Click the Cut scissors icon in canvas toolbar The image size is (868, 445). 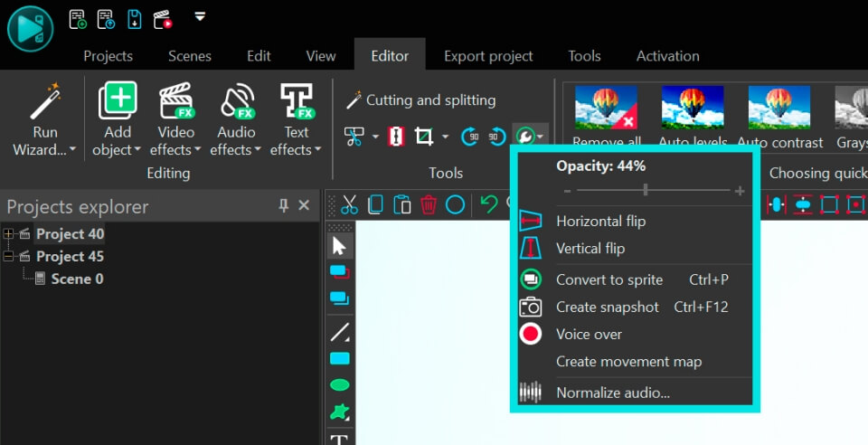click(x=349, y=204)
